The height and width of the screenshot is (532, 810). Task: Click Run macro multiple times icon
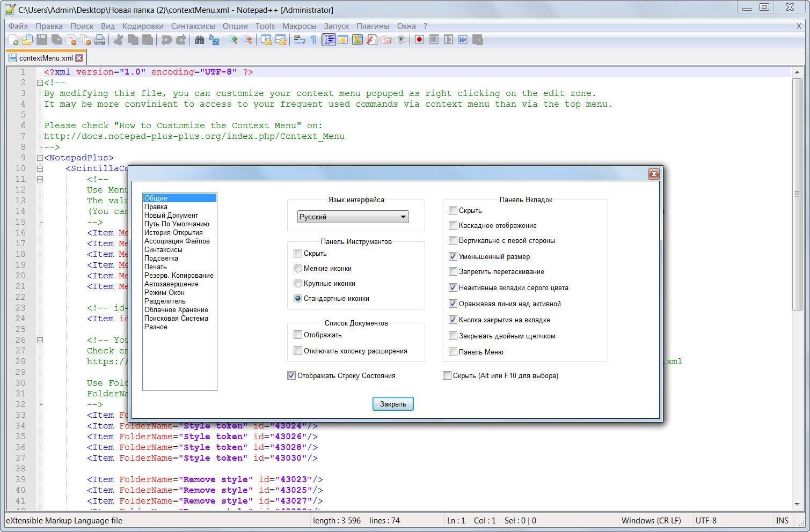[463, 40]
